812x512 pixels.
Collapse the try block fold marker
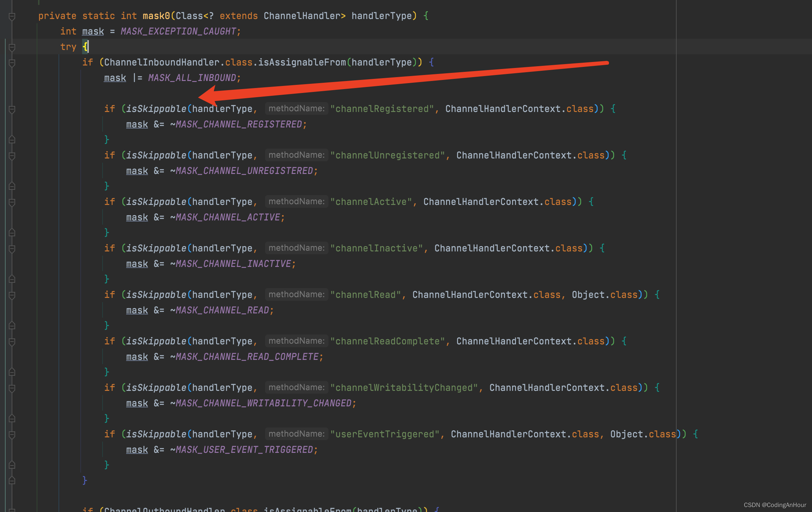(12, 47)
